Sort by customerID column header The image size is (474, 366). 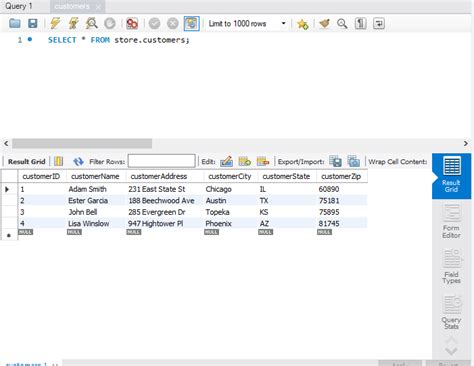pos(41,176)
